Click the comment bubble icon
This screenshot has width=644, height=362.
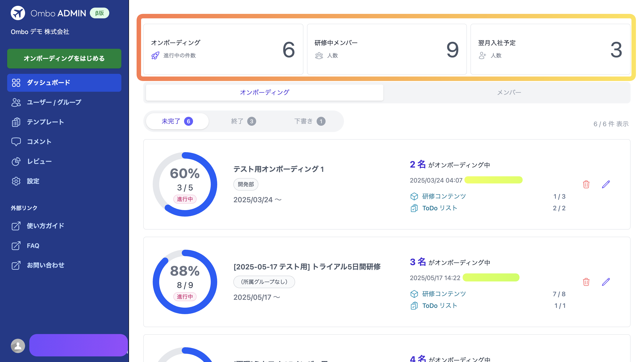click(x=16, y=142)
